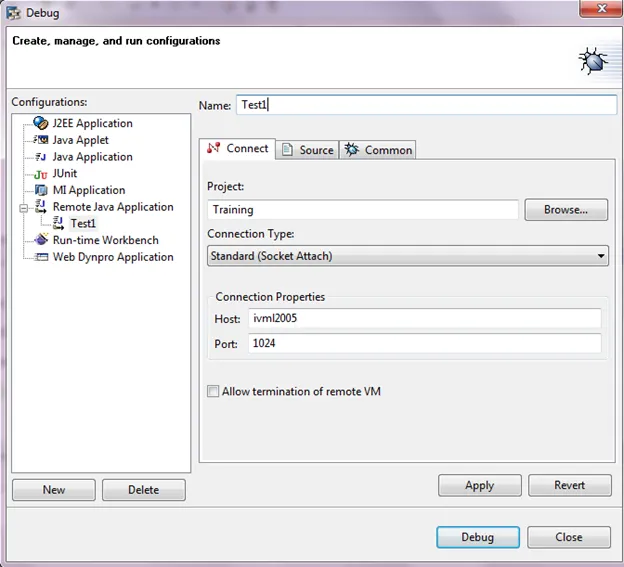
Task: Select the Test1 configuration in tree
Action: click(x=83, y=224)
